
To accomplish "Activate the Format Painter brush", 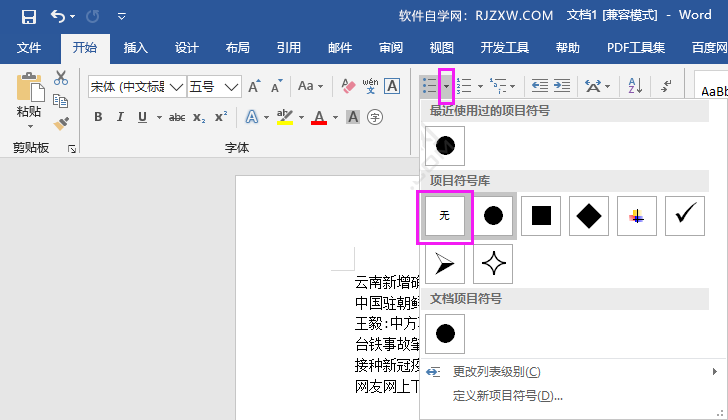I will tap(61, 123).
